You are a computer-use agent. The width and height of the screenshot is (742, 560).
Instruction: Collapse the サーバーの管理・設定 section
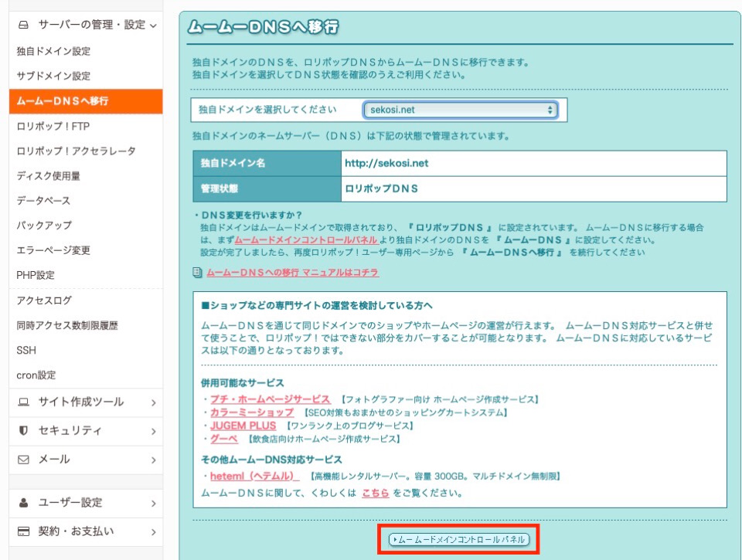click(x=154, y=25)
